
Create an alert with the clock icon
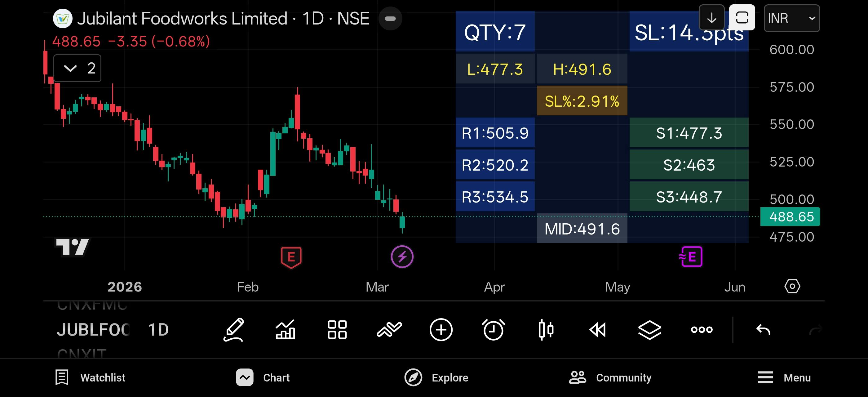(493, 329)
